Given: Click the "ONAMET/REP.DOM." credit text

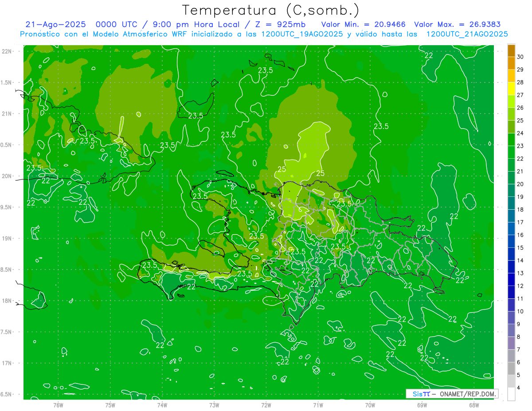Looking at the screenshot, I should click(x=467, y=394).
